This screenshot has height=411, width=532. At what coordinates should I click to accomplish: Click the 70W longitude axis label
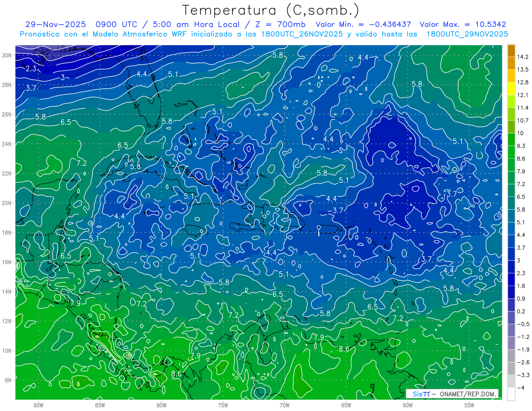[285, 405]
